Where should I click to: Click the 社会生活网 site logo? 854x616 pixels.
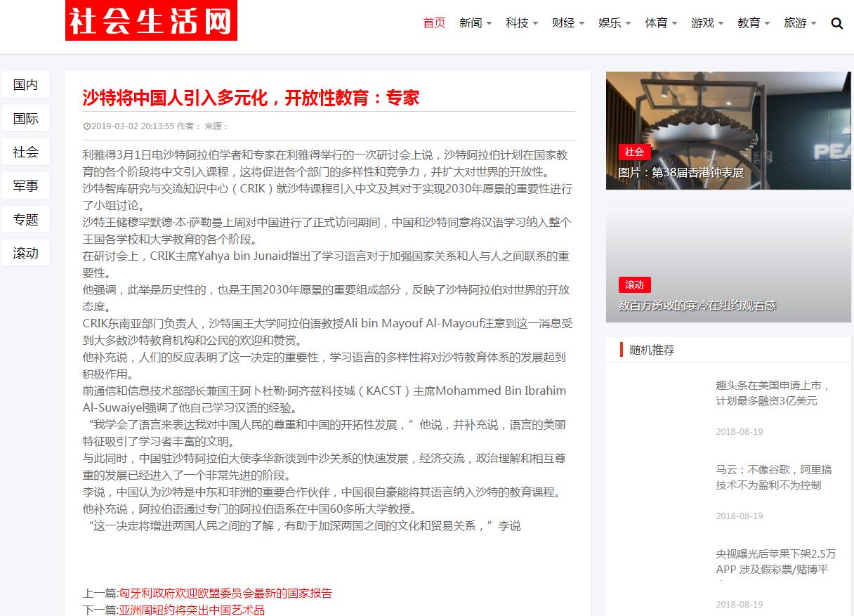click(x=151, y=20)
